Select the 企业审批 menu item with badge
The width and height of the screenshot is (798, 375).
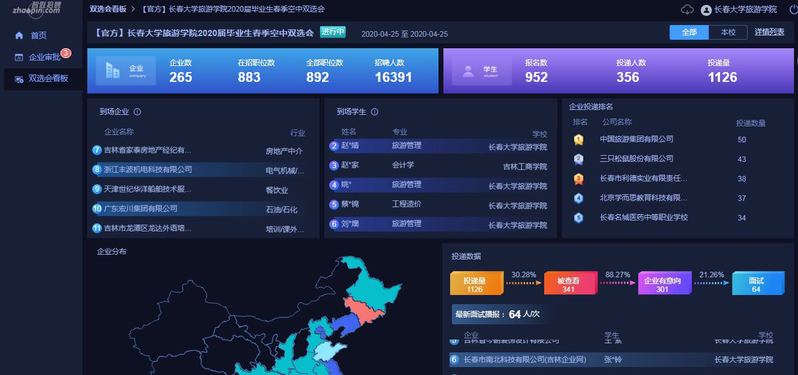44,57
